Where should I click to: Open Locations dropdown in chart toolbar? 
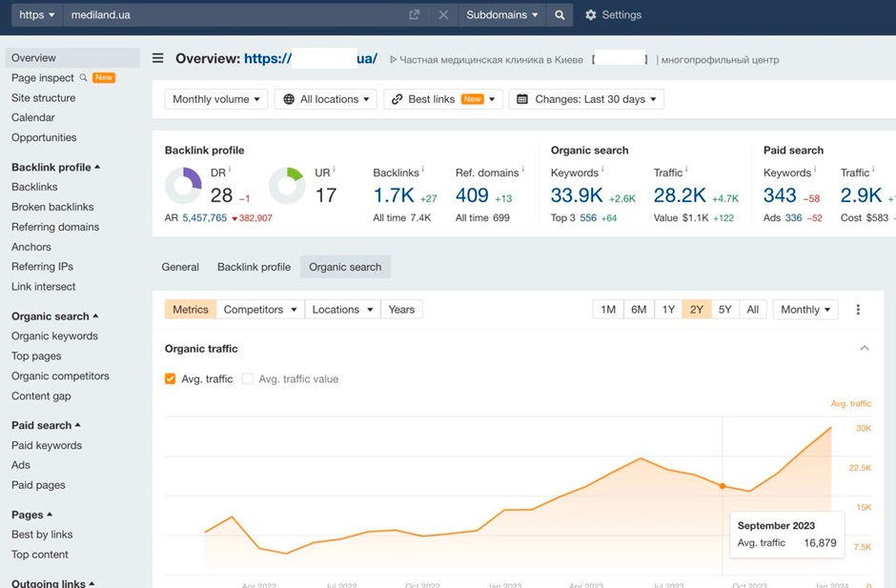click(x=342, y=309)
